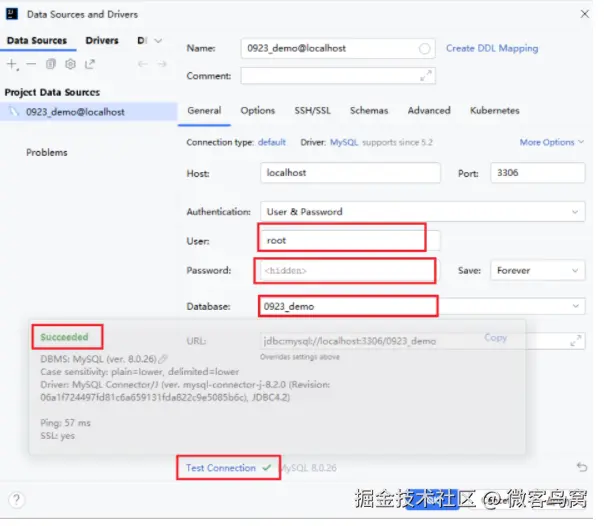Open the Save password Forever dropdown
Image resolution: width=604 pixels, height=526 pixels.
coord(537,270)
